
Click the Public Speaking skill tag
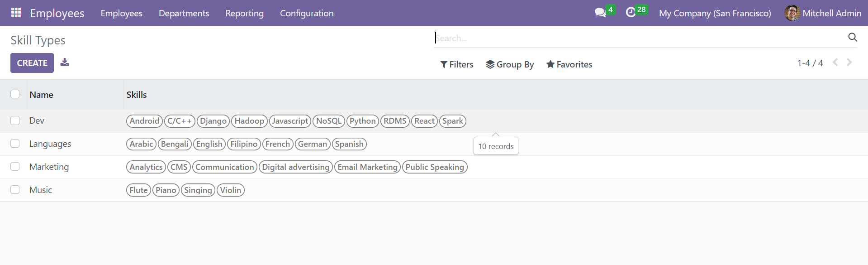point(435,167)
